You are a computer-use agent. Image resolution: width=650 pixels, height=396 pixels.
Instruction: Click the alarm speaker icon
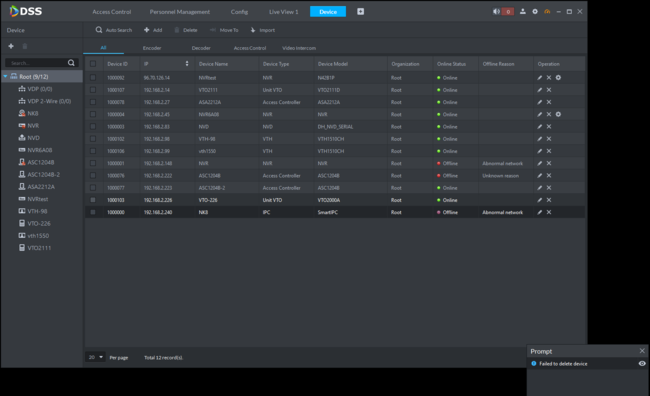tap(496, 12)
